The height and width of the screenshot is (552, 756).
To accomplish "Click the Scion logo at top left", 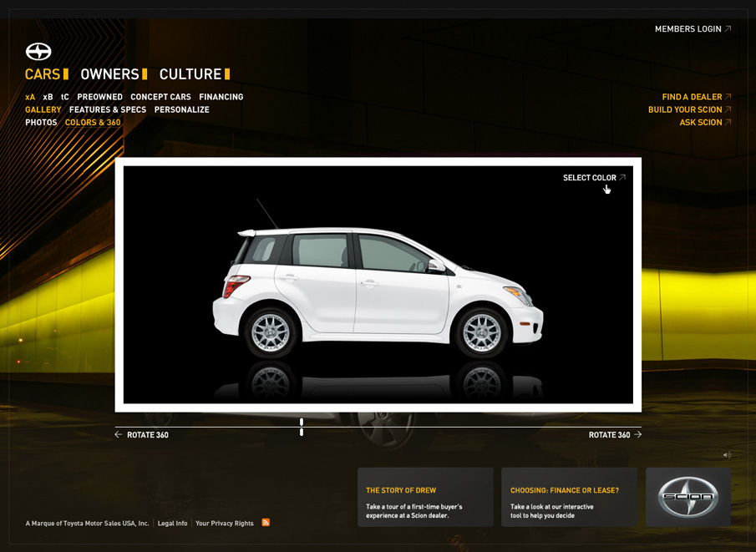I will point(38,52).
